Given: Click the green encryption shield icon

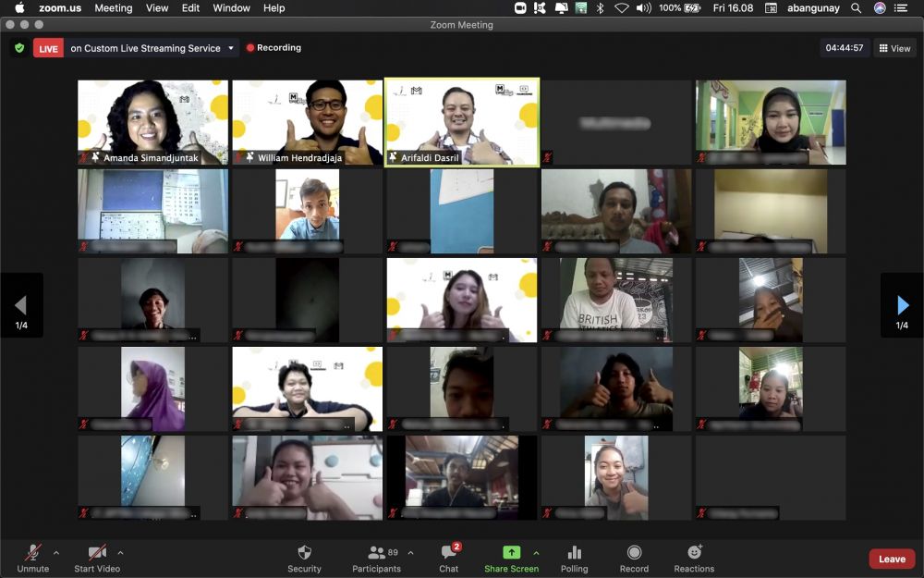Looking at the screenshot, I should (19, 48).
